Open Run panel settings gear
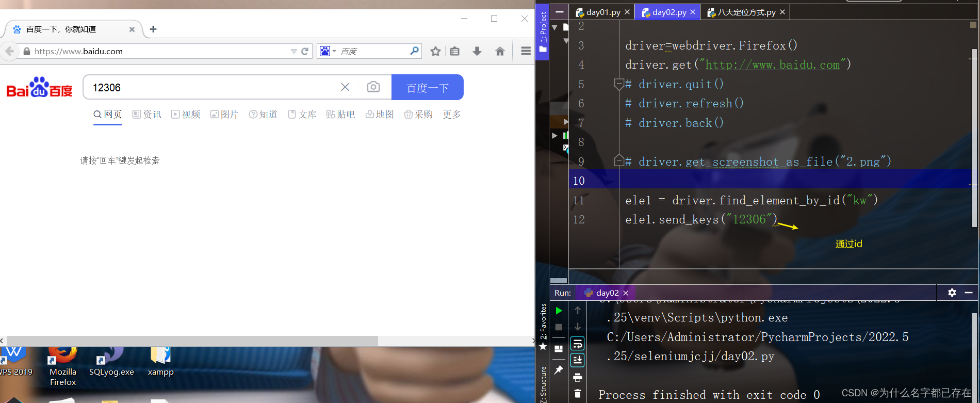The height and width of the screenshot is (403, 980). [952, 293]
